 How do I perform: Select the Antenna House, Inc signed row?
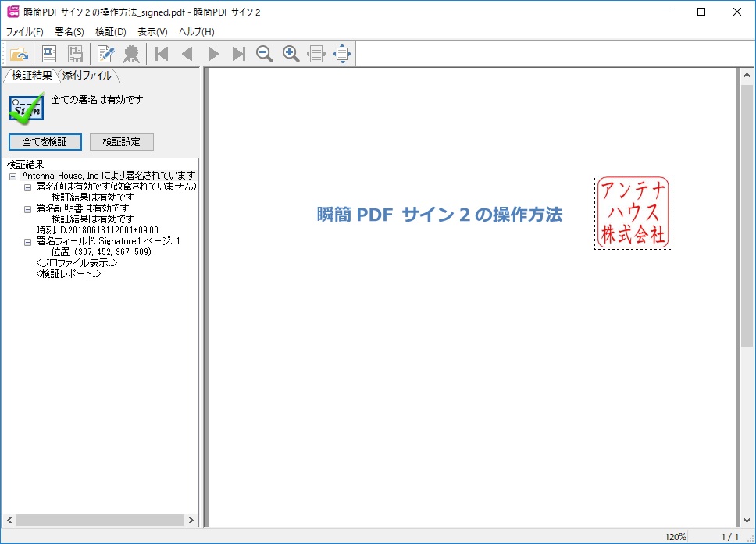click(x=109, y=176)
